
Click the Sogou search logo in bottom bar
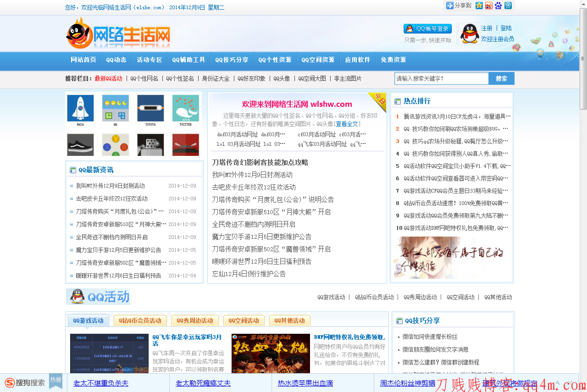point(25,383)
